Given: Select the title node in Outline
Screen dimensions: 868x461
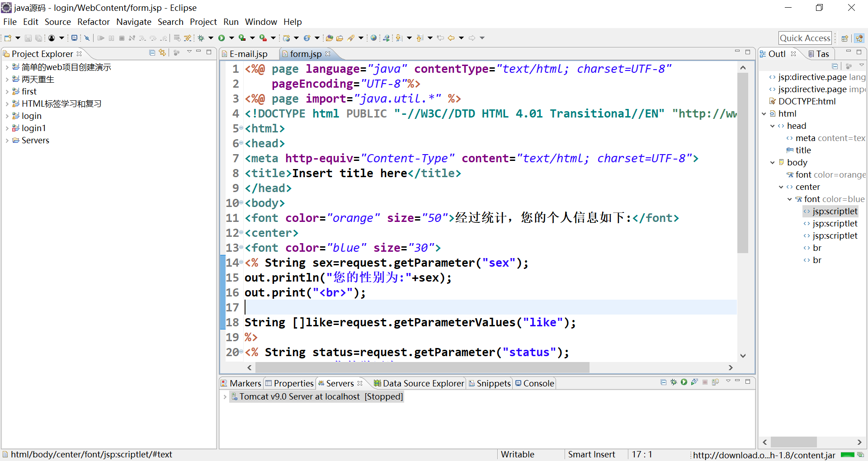Looking at the screenshot, I should (x=798, y=151).
